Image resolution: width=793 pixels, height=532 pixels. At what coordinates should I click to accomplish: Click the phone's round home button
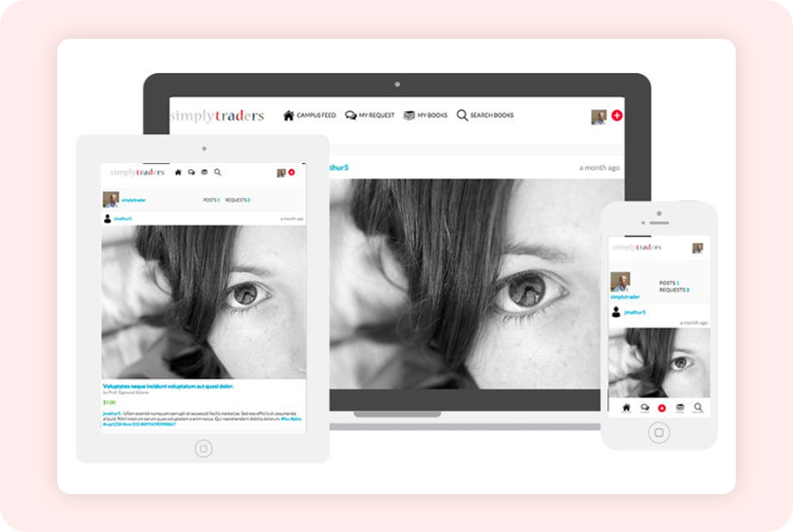click(659, 432)
